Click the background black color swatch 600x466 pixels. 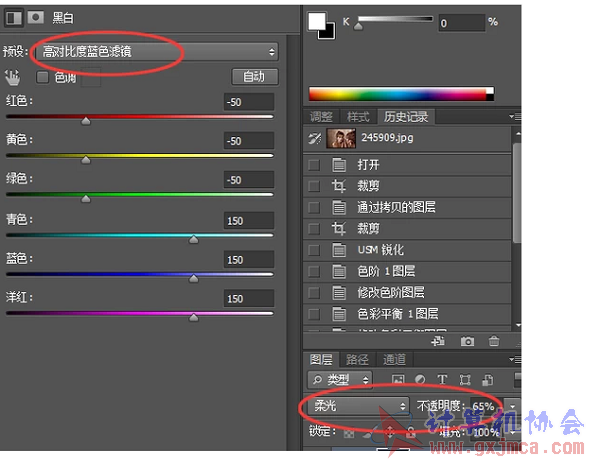pyautogui.click(x=329, y=33)
